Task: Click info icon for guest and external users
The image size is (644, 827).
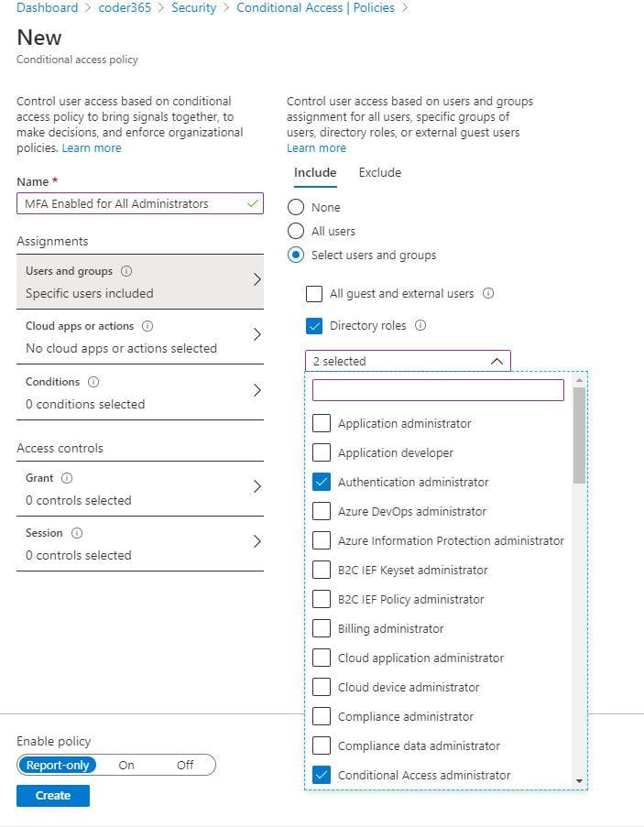Action: [x=488, y=294]
